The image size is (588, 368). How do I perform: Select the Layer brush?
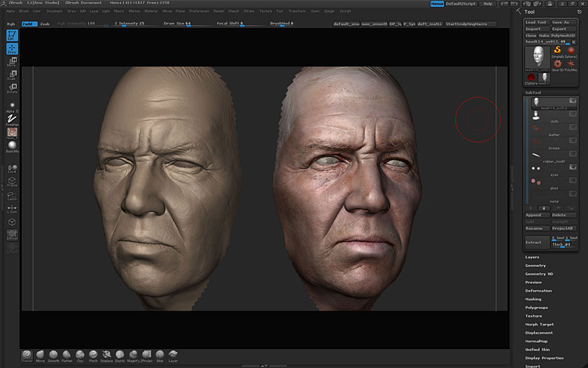point(173,356)
